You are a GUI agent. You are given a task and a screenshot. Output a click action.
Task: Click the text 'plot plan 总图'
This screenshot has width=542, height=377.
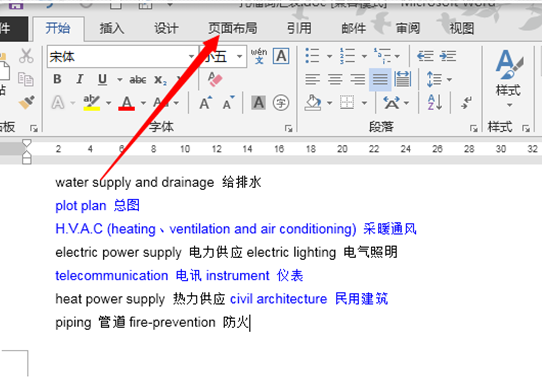(97, 206)
